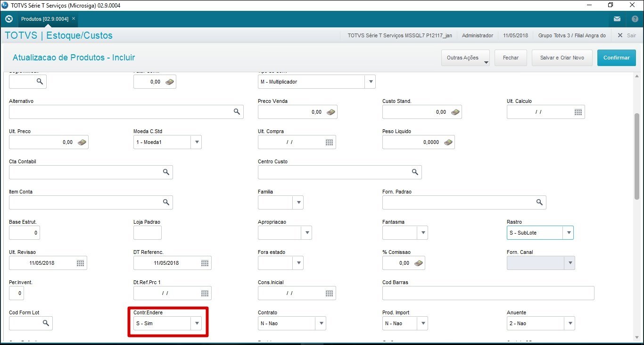Click search magnifier in Forn. Padrao field
The width and height of the screenshot is (644, 345).
539,202
